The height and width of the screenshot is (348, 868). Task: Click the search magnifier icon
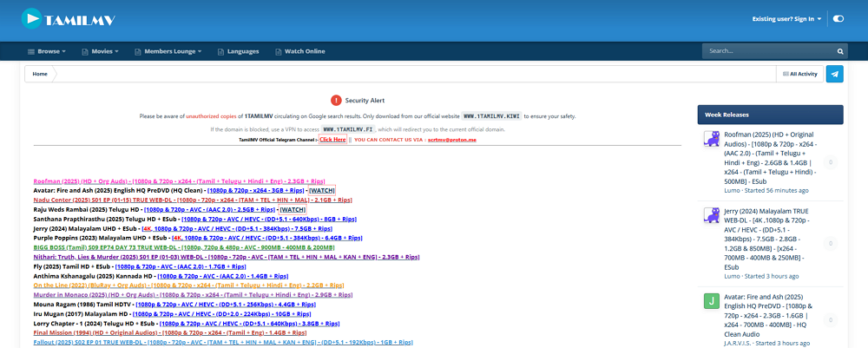click(x=839, y=51)
